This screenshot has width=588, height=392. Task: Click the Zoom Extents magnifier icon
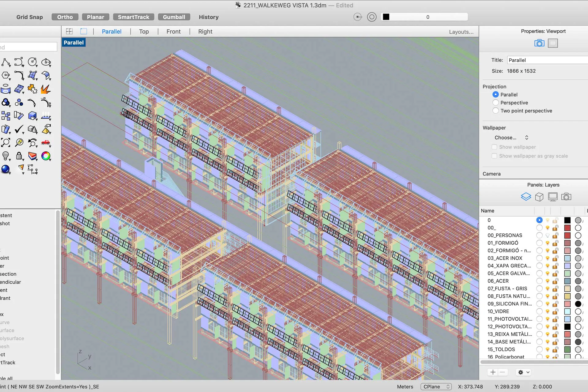pyautogui.click(x=5, y=142)
